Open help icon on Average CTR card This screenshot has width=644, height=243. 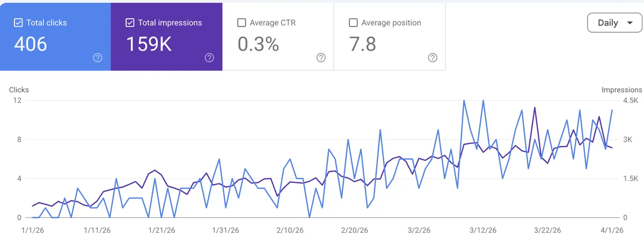321,58
